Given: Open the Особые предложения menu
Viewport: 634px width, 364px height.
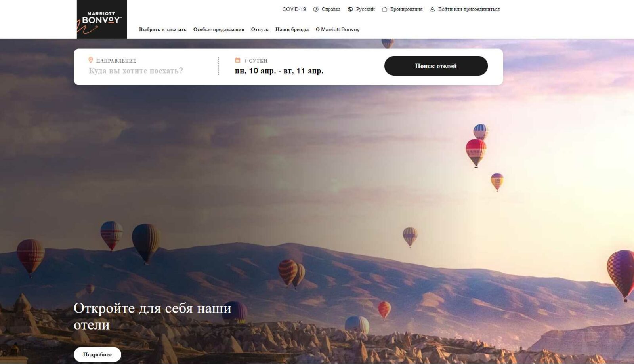Looking at the screenshot, I should click(219, 29).
